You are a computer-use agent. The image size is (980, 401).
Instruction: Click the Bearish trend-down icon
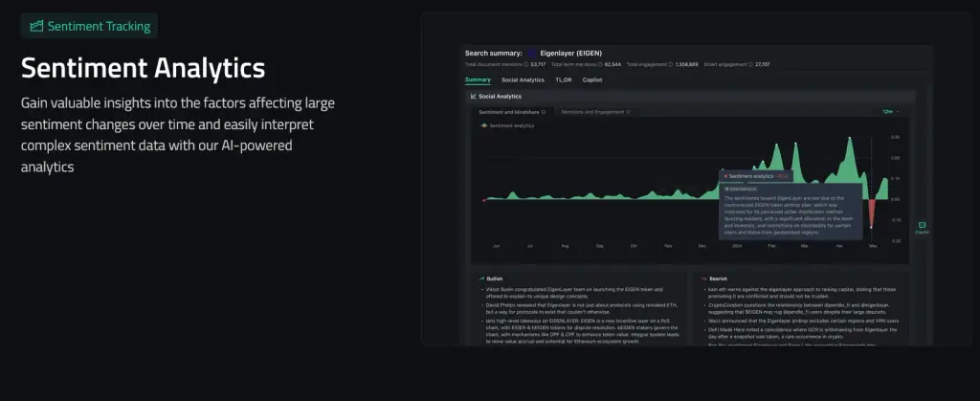[x=704, y=278]
